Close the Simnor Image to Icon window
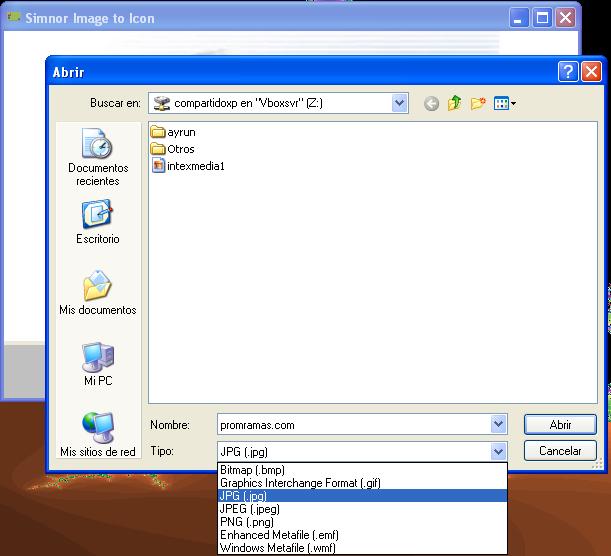611x556 pixels. click(565, 18)
